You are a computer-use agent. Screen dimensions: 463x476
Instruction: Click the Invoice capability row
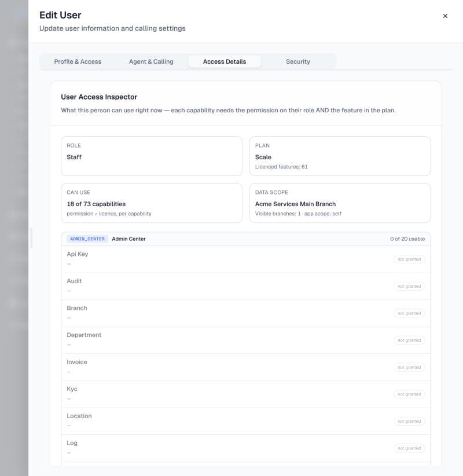pos(246,367)
